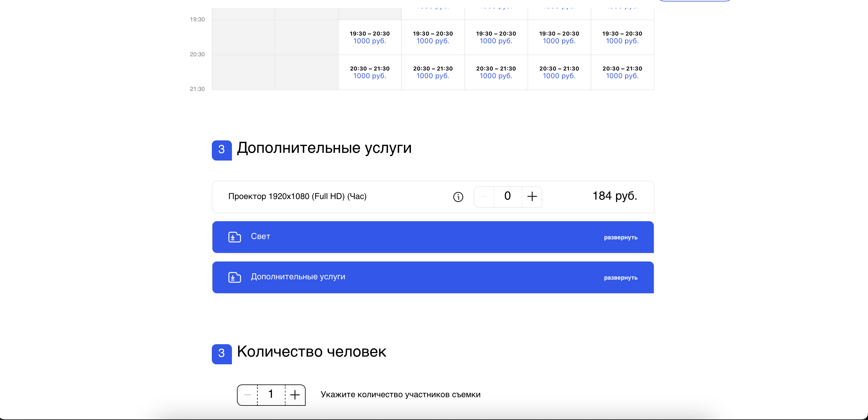Click people count field showing 1
The height and width of the screenshot is (420, 868).
click(271, 394)
